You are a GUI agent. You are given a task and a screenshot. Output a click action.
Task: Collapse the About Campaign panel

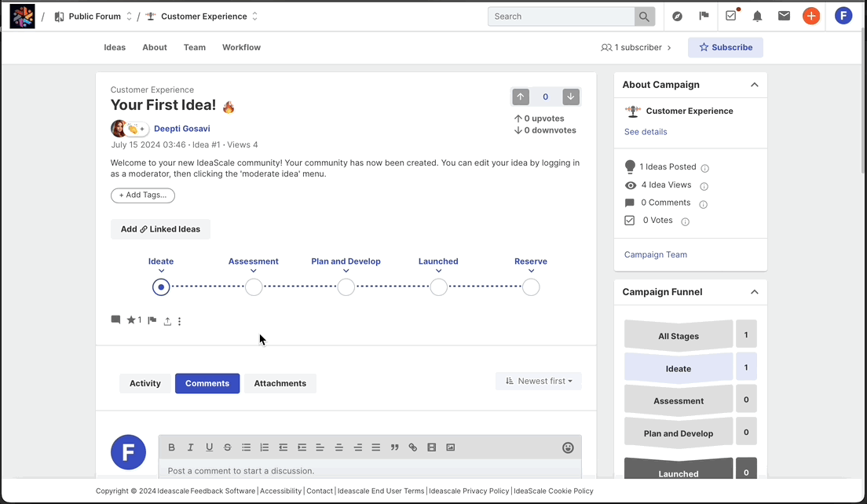point(755,84)
